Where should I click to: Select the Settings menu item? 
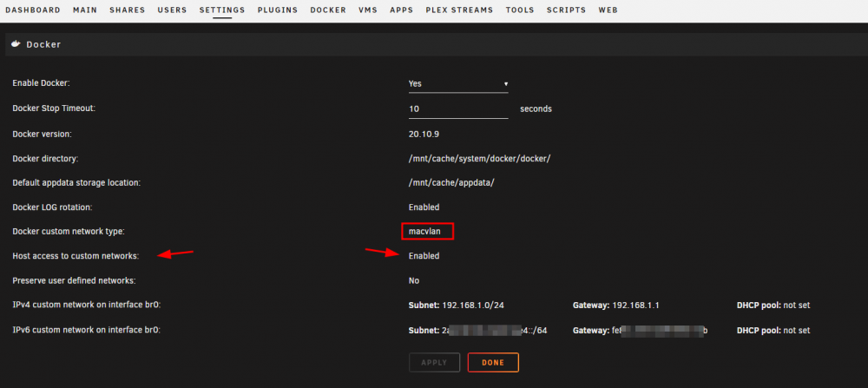[222, 10]
